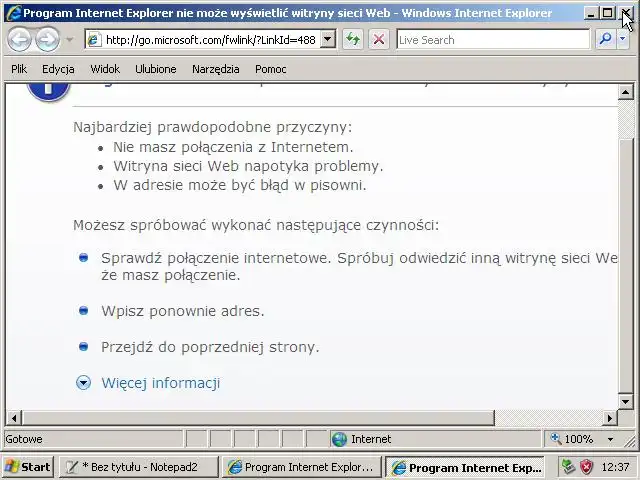Screen dimensions: 640x480
Task: Click the vertical scrollbar up arrow
Action: pyautogui.click(x=625, y=92)
